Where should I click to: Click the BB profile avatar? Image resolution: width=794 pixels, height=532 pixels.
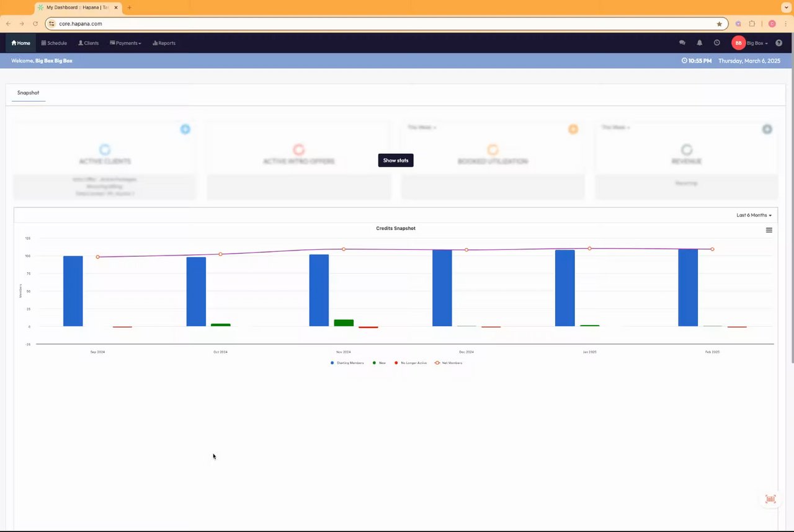(x=738, y=43)
